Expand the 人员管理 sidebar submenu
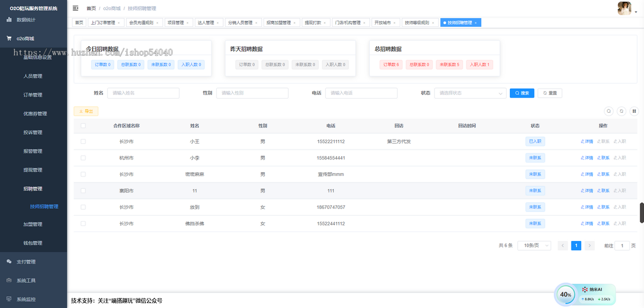644x308 pixels. click(x=33, y=76)
